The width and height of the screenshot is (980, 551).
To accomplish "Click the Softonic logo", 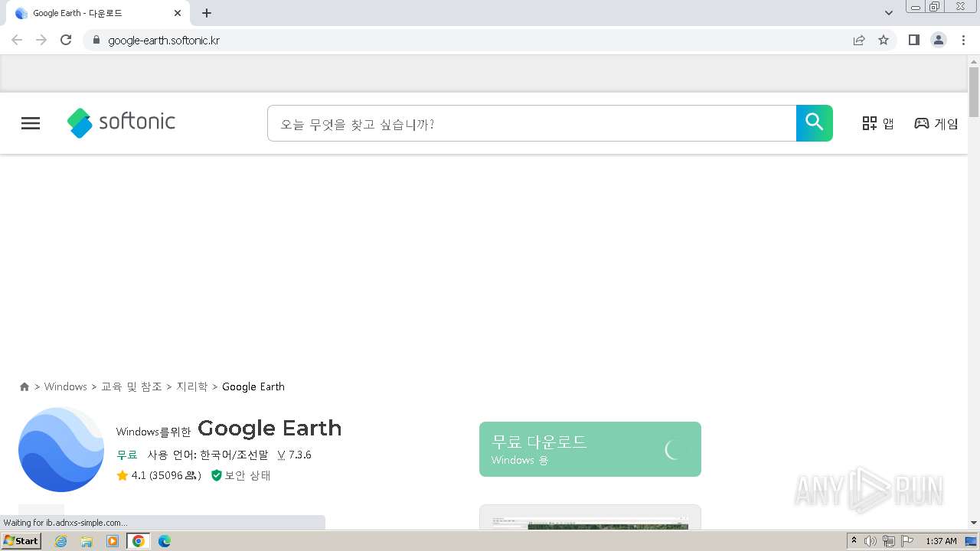I will (121, 122).
